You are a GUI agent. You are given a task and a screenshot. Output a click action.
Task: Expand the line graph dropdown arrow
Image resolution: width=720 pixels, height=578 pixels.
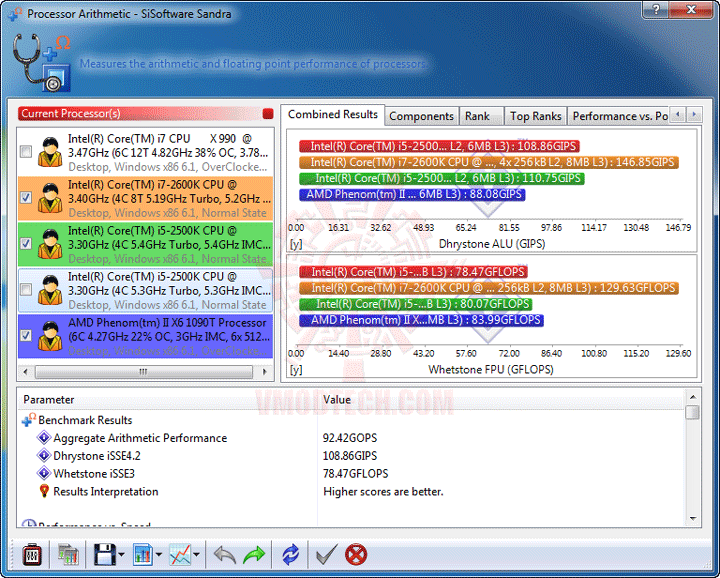click(196, 555)
